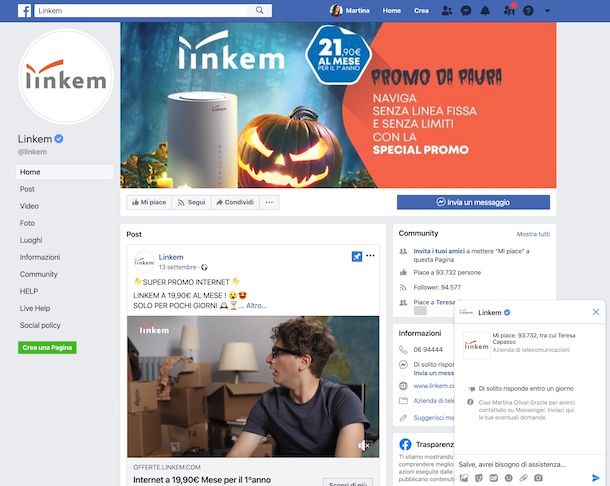Click Crea in the top navigation bar
The width and height of the screenshot is (610, 486).
pos(421,11)
